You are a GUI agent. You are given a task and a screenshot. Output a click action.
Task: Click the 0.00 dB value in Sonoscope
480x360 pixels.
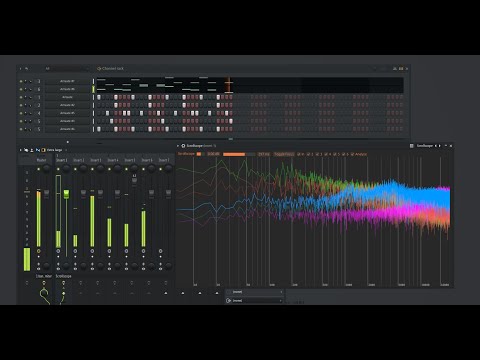tap(213, 154)
